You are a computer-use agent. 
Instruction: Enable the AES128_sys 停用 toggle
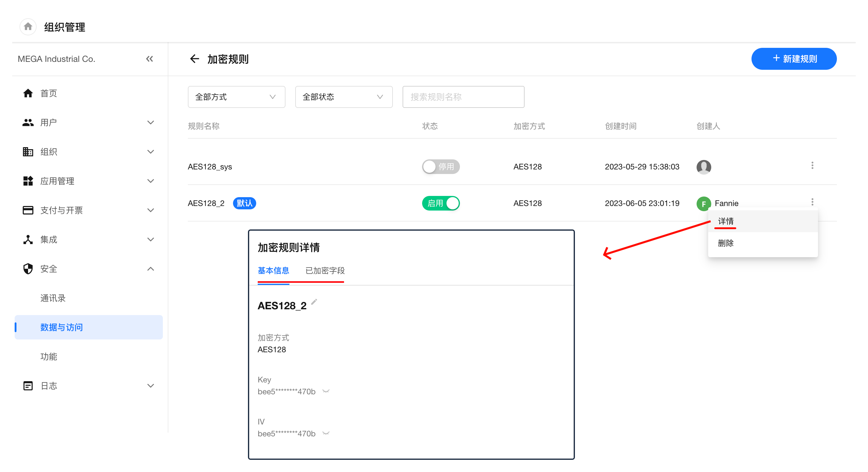pos(440,167)
